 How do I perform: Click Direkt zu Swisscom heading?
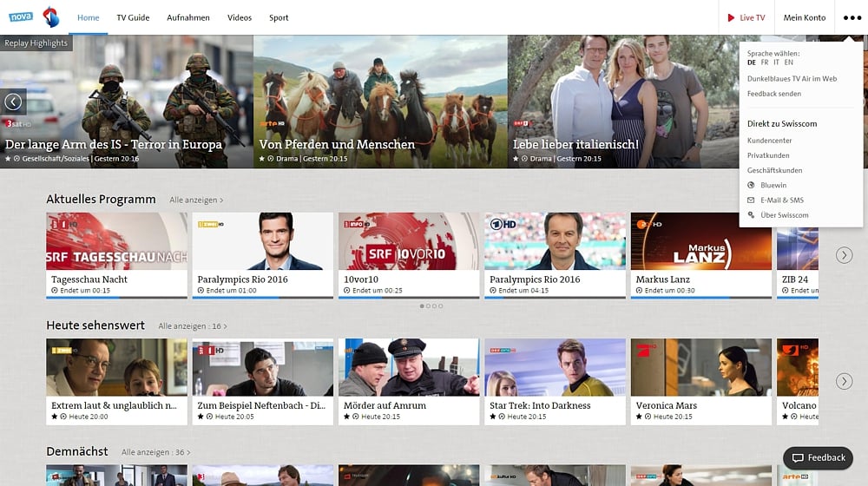[782, 123]
